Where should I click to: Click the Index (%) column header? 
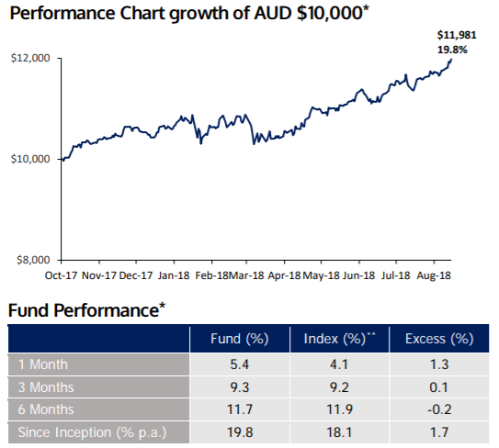(340, 339)
